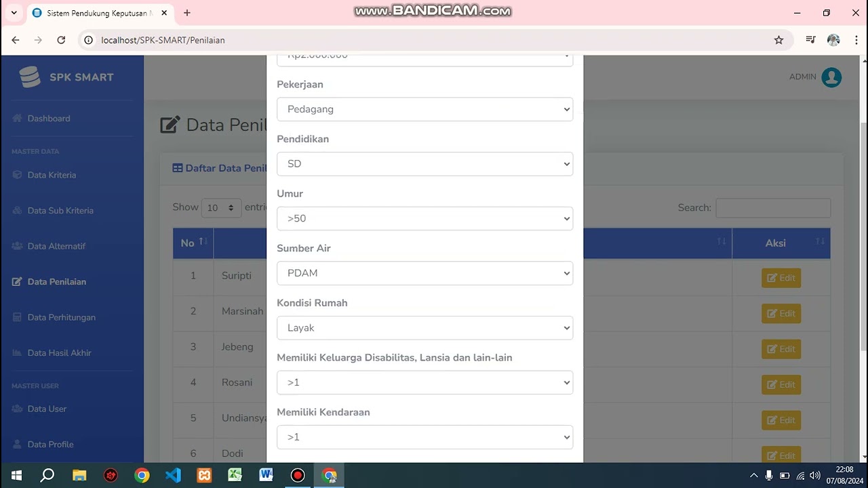Viewport: 868px width, 488px height.
Task: Focus the table Search input field
Action: (773, 208)
